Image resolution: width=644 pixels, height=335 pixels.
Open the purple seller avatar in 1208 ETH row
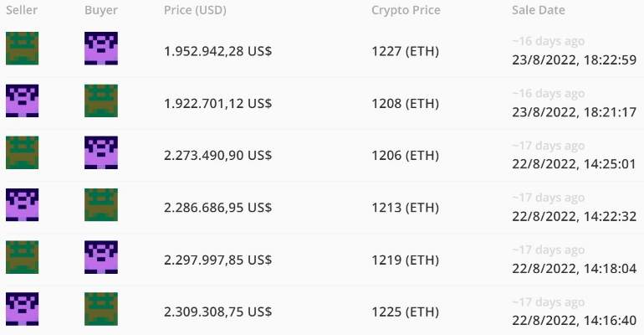pyautogui.click(x=23, y=100)
